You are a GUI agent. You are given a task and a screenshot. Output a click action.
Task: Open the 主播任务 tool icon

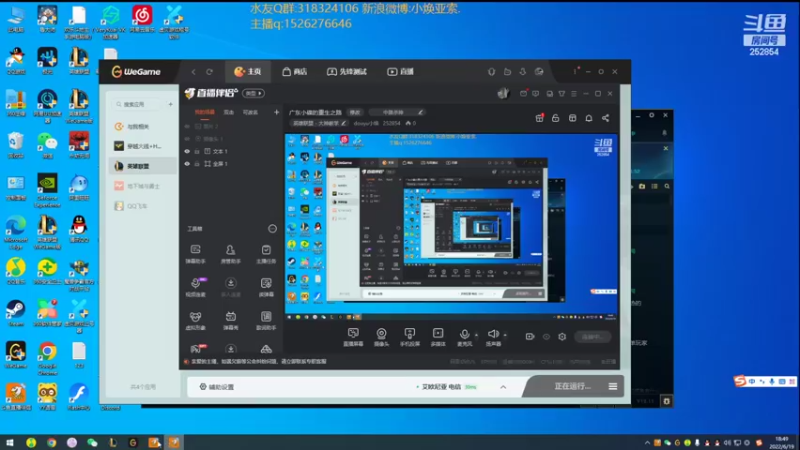coord(266,254)
